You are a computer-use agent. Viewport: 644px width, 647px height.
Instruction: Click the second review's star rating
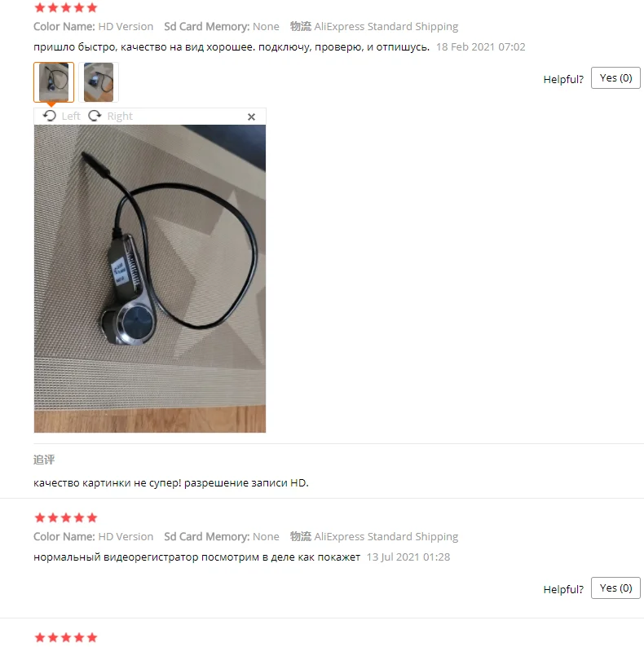66,517
